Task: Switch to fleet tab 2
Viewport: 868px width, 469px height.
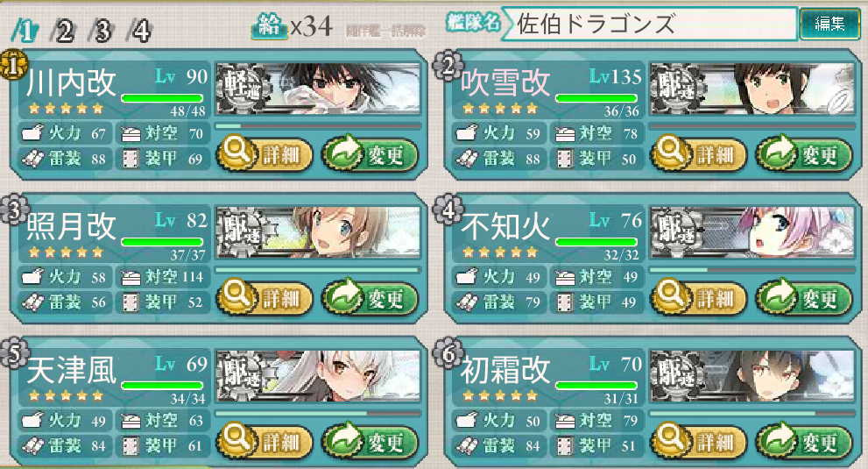Action: point(62,30)
